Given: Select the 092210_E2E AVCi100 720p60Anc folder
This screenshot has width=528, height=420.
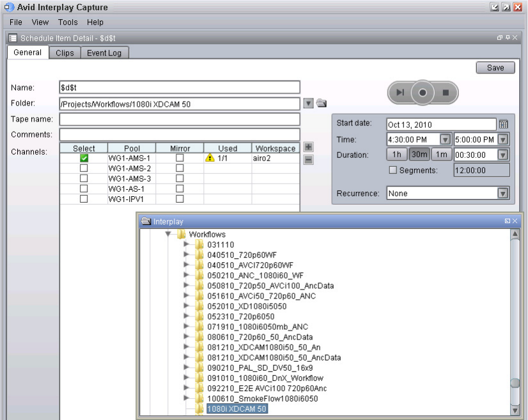Looking at the screenshot, I should point(267,388).
